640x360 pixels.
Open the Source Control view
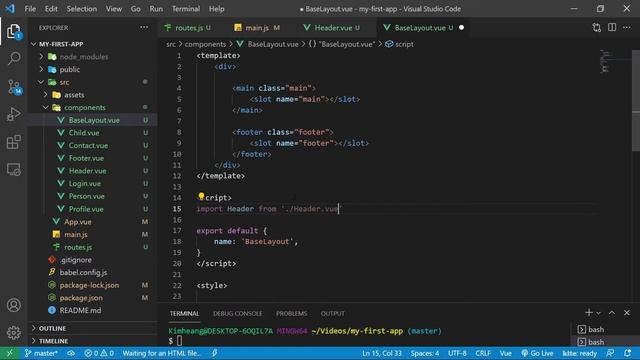pyautogui.click(x=13, y=87)
